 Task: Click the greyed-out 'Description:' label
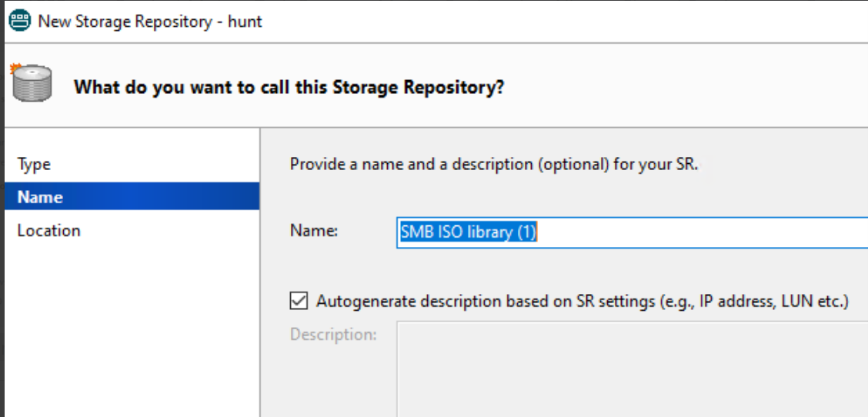click(x=333, y=335)
